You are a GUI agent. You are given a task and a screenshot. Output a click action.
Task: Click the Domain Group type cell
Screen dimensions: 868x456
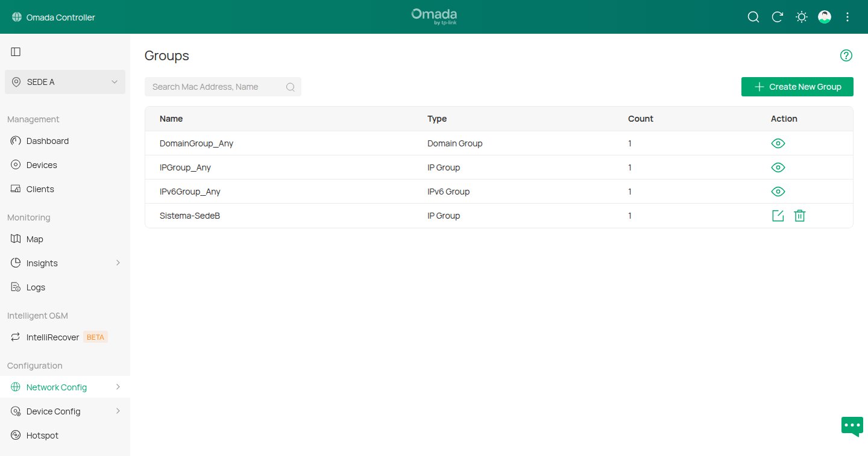[x=455, y=143]
